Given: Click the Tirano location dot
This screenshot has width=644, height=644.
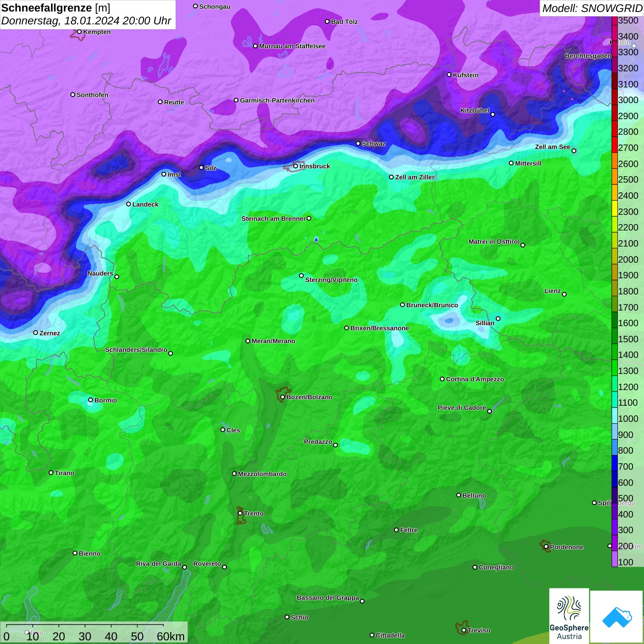Looking at the screenshot, I should point(51,472).
